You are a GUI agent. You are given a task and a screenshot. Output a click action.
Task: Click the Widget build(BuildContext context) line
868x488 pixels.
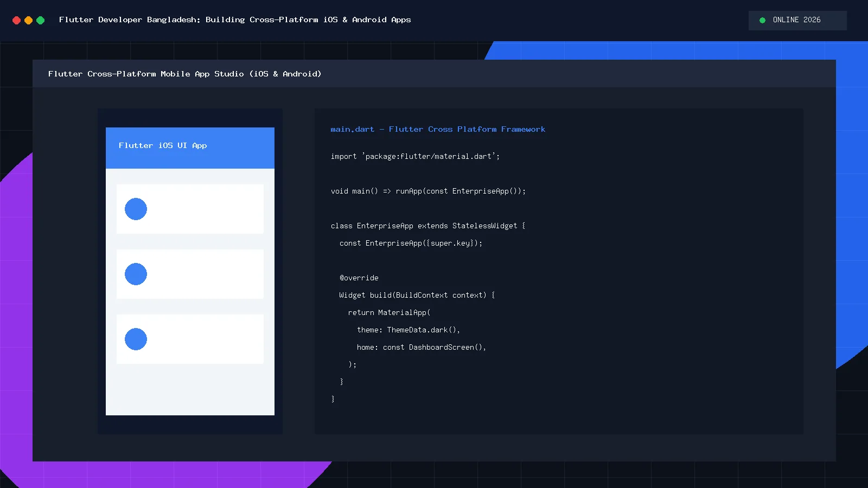(x=417, y=295)
